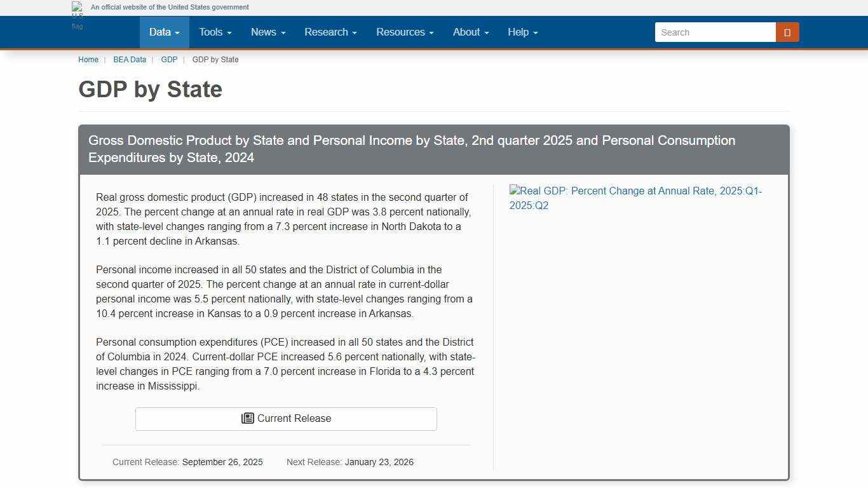The image size is (868, 488).
Task: Open the Tools dropdown menu
Action: tap(215, 32)
